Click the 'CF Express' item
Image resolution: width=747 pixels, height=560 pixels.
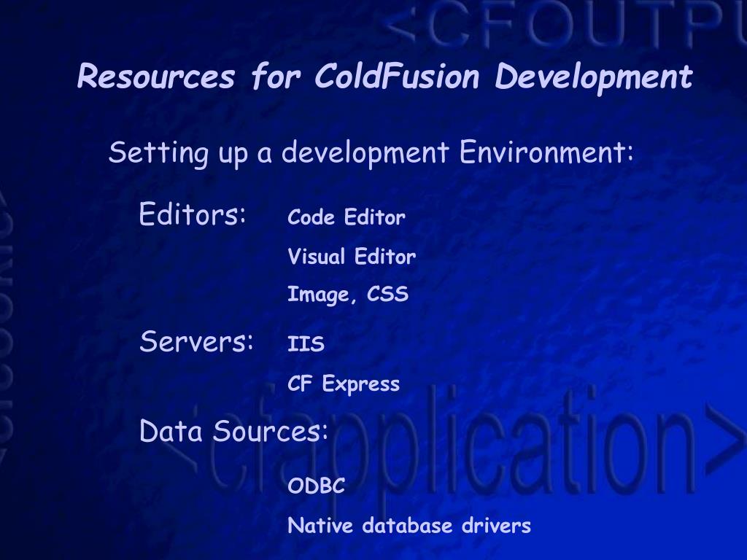click(344, 384)
